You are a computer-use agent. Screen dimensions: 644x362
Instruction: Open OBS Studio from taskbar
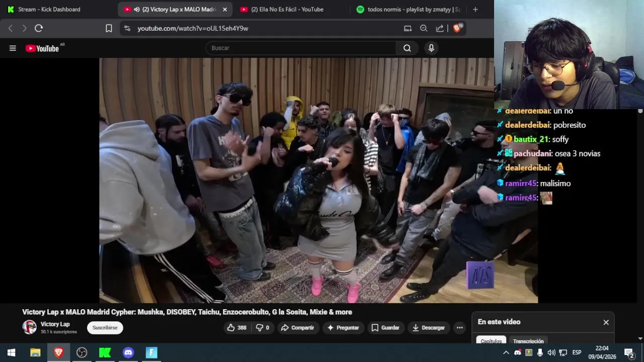[82, 352]
